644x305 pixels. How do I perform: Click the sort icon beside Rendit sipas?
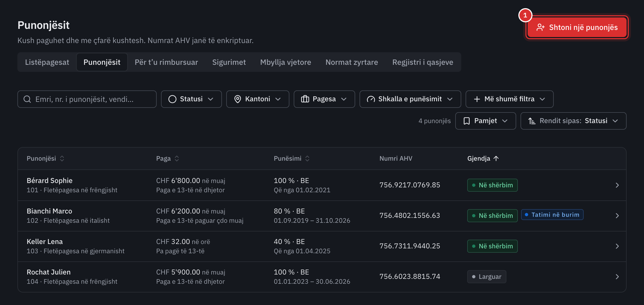[532, 121]
